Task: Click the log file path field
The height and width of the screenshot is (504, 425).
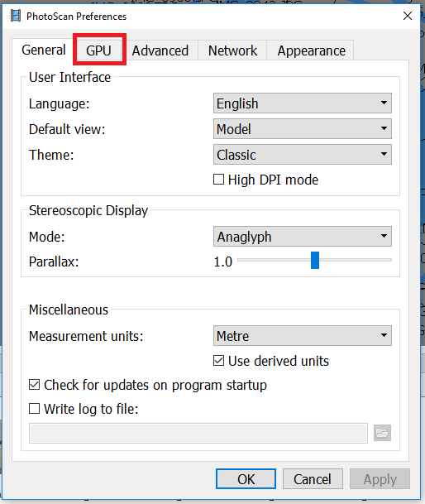Action: coord(198,434)
